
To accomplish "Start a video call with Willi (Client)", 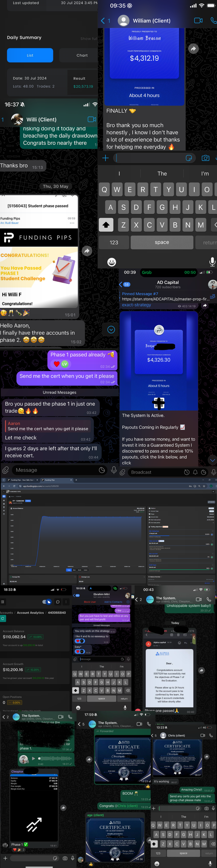I will 92,119.
